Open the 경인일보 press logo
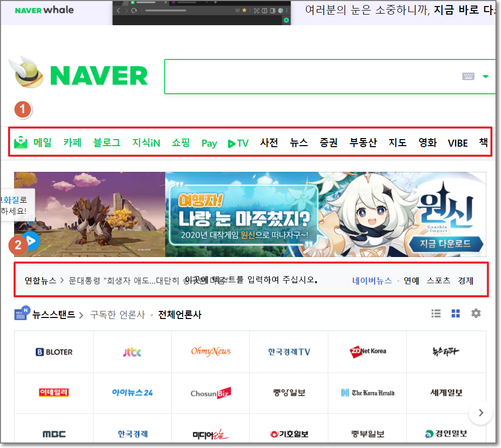 (x=446, y=433)
